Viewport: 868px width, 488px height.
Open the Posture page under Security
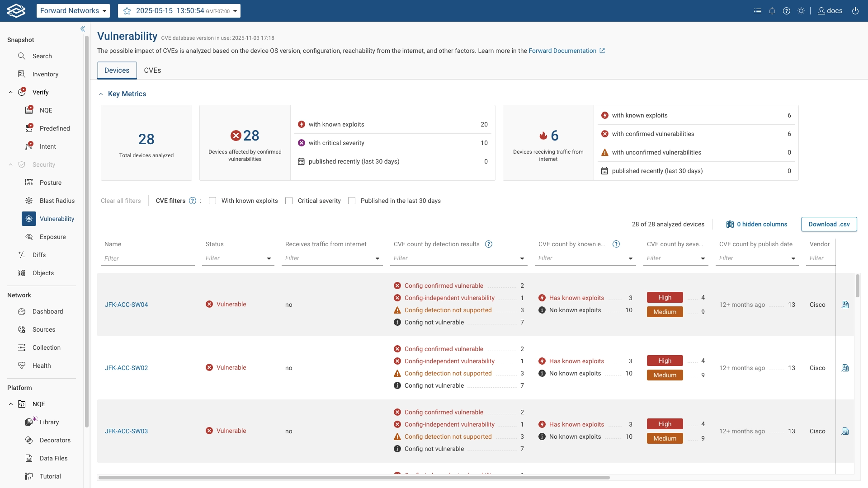click(51, 183)
